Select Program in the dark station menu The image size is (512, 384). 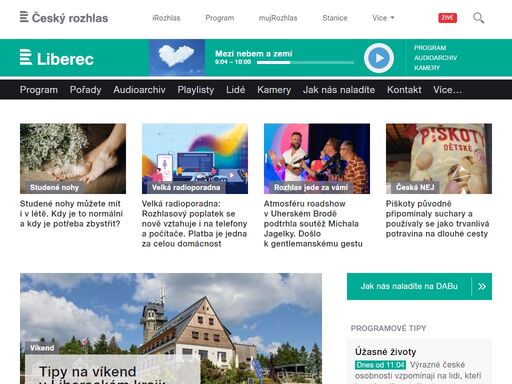[x=39, y=90]
